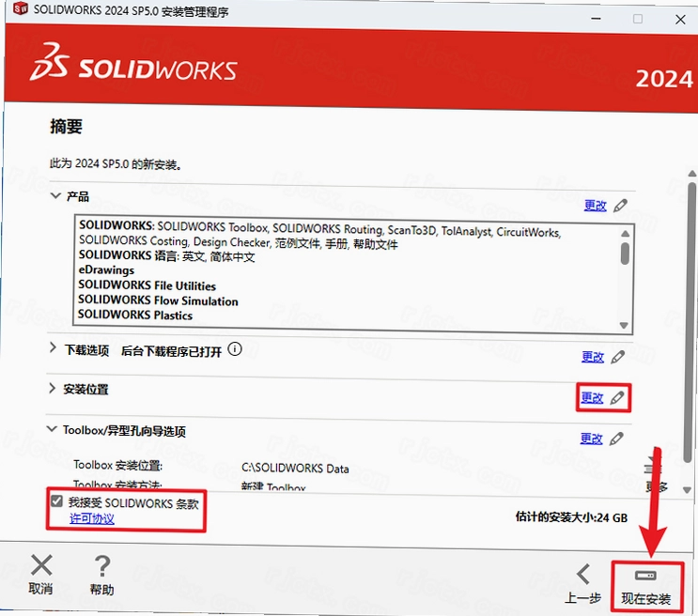Collapse the 产品 section chevron
Image resolution: width=698 pixels, height=616 pixels.
pyautogui.click(x=55, y=195)
